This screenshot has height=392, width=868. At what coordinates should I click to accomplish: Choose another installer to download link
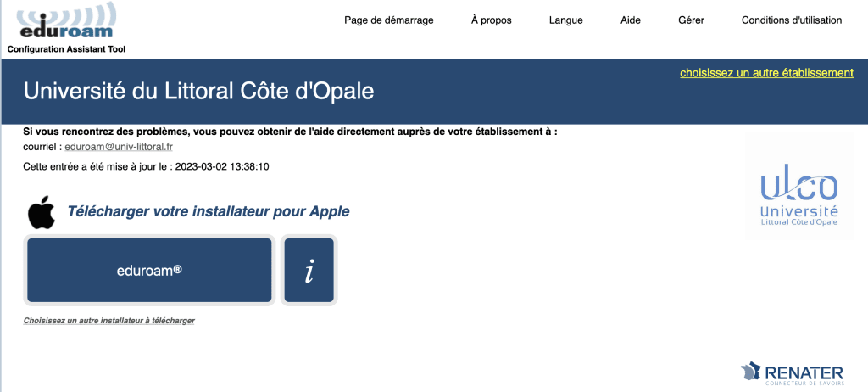(x=109, y=321)
